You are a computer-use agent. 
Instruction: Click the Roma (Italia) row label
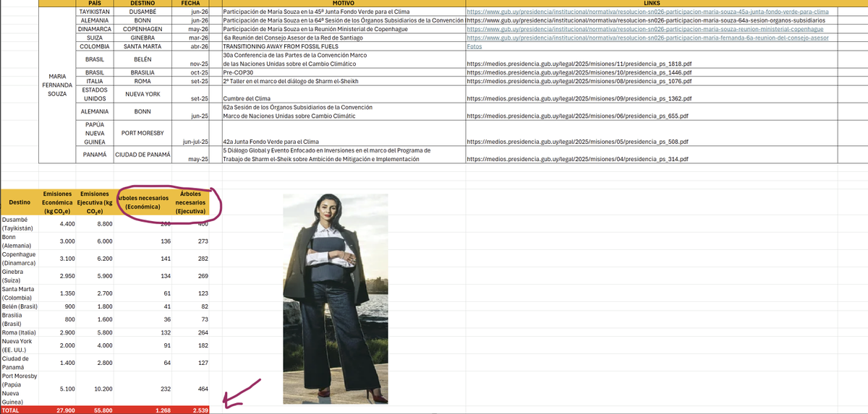(x=20, y=332)
